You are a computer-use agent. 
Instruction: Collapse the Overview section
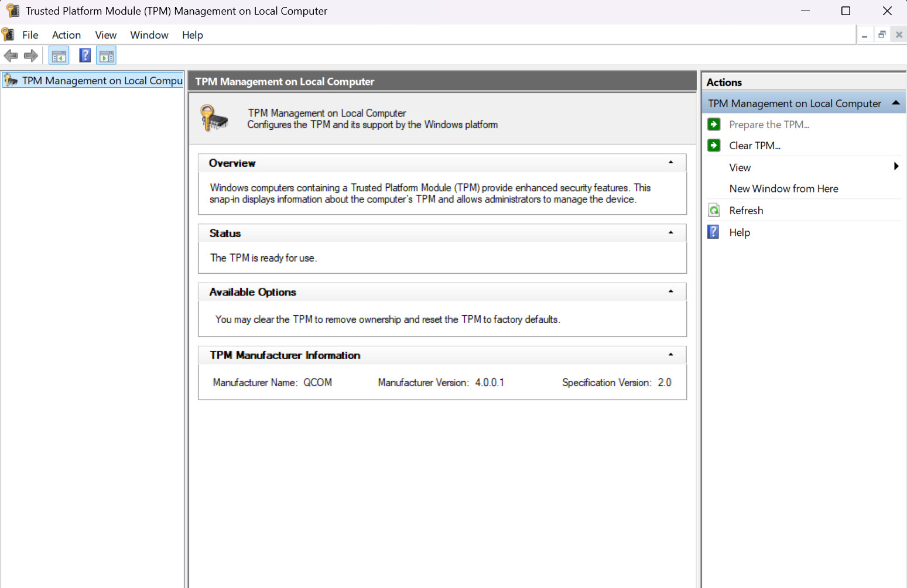(x=670, y=163)
